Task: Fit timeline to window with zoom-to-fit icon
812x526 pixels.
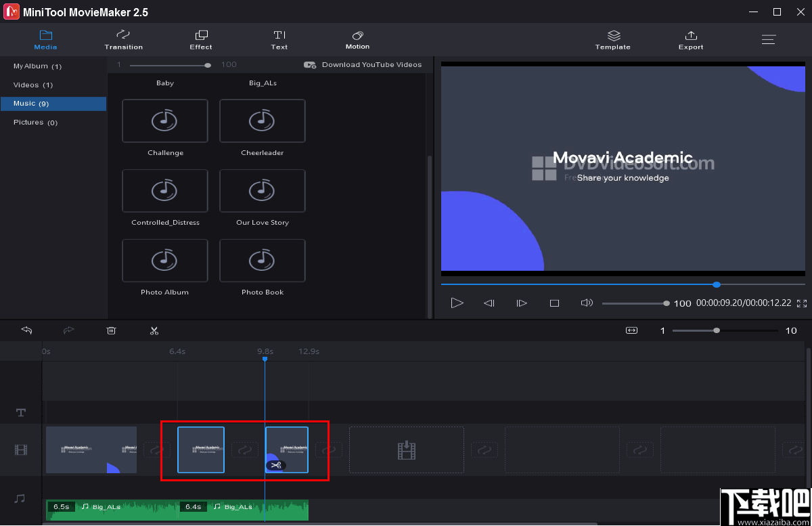Action: 631,330
